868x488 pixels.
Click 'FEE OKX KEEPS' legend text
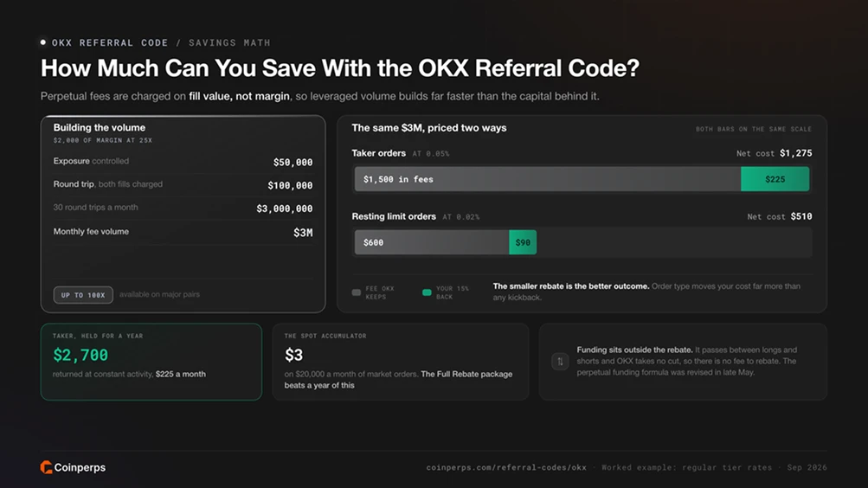click(380, 292)
